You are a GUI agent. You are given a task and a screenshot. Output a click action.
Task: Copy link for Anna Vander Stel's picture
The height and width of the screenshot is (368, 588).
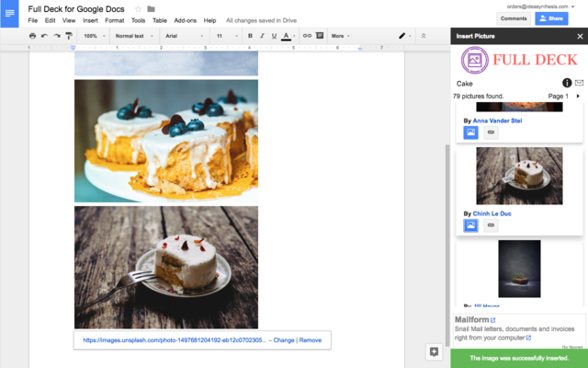[x=491, y=132]
